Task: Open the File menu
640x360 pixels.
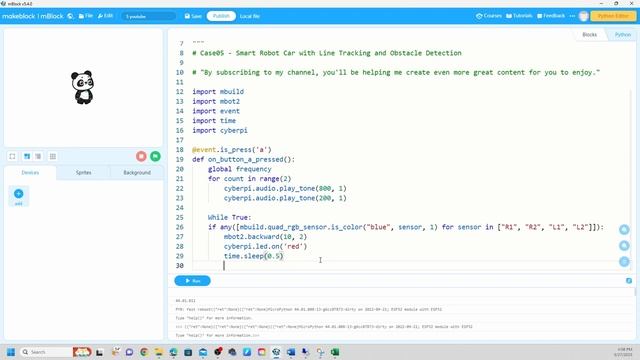Action: coord(86,16)
